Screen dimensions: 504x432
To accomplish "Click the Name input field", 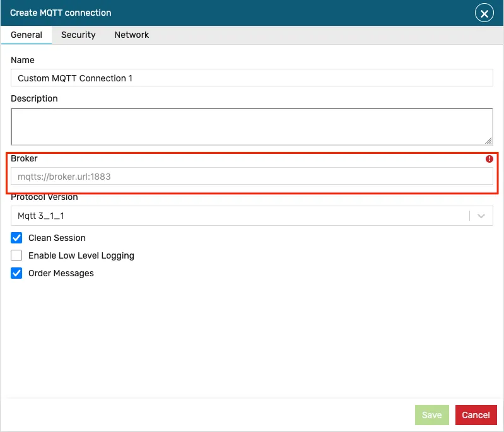I will (252, 78).
